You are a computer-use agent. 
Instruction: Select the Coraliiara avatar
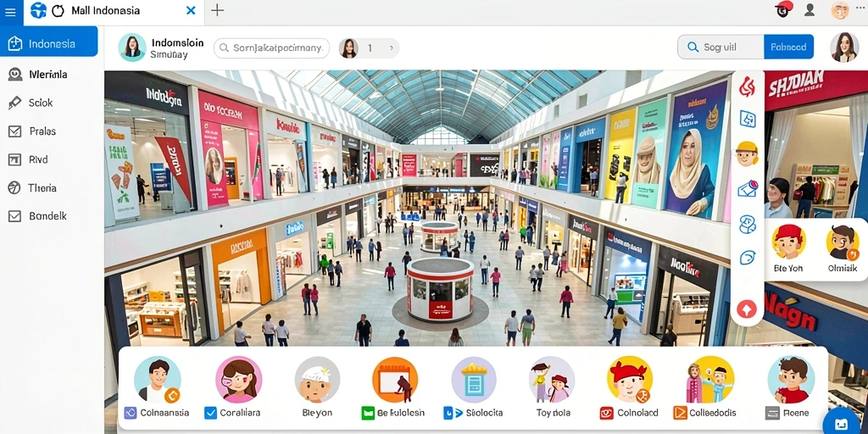coord(238,379)
